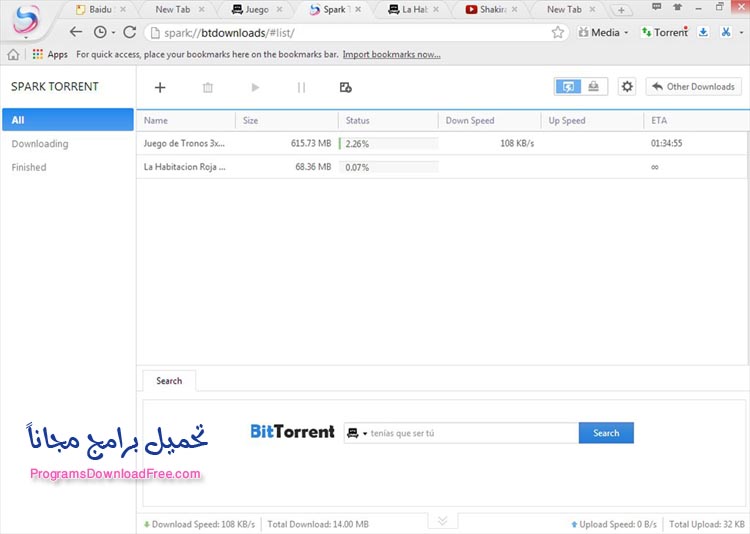
Task: Switch to the last New Tab
Action: tap(564, 9)
